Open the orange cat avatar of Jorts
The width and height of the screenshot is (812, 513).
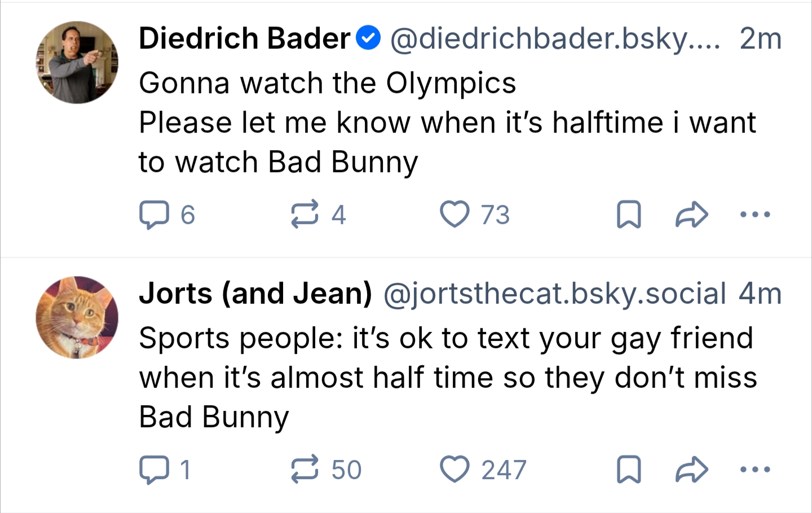click(x=77, y=318)
